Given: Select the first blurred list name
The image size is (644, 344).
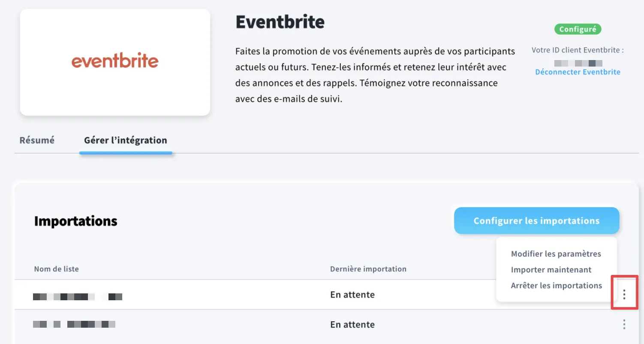Looking at the screenshot, I should tap(78, 296).
